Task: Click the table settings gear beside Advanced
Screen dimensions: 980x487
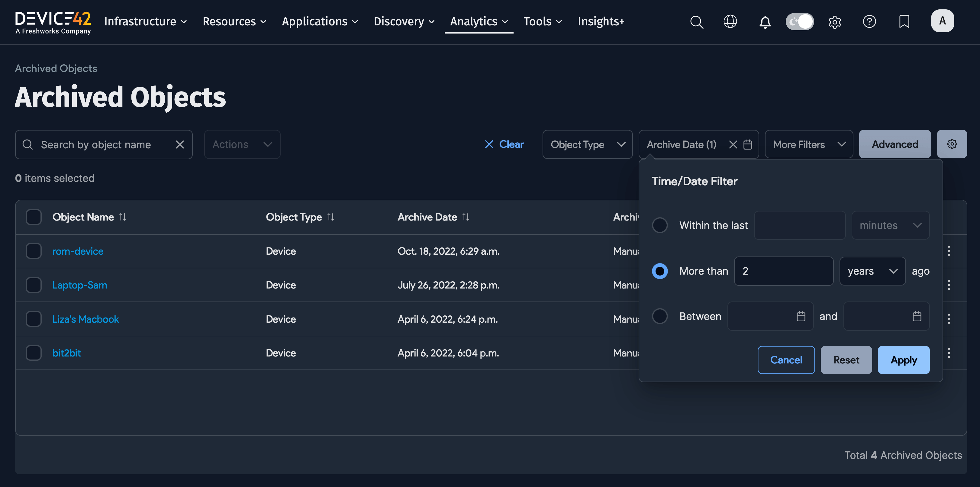Action: (952, 144)
